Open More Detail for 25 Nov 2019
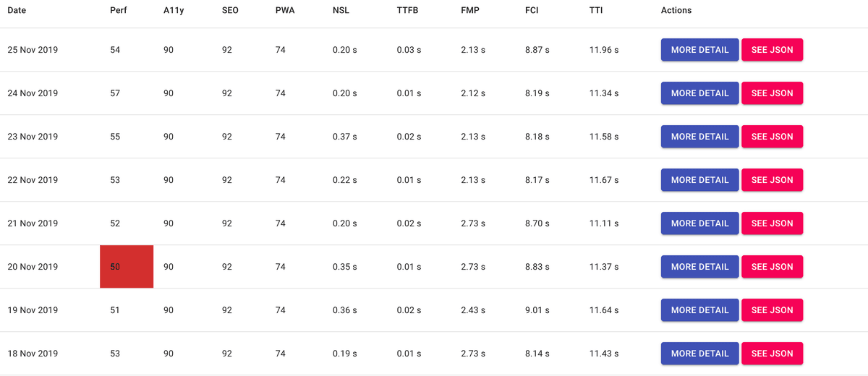The height and width of the screenshot is (376, 868). pos(699,50)
